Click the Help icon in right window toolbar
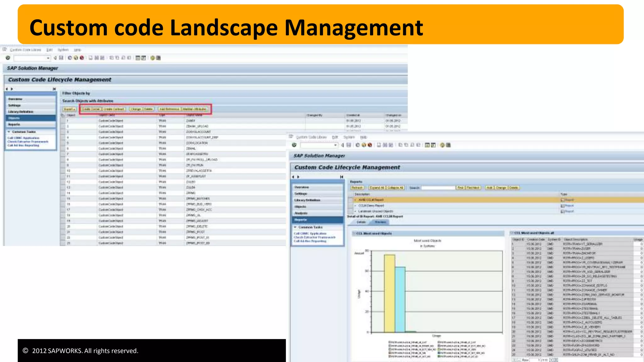 click(442, 145)
